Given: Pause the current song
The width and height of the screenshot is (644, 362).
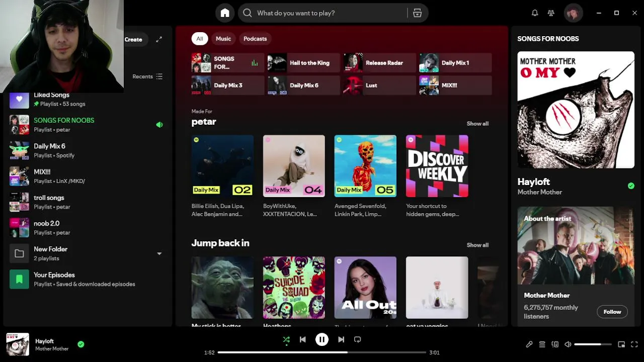Looking at the screenshot, I should tap(322, 339).
